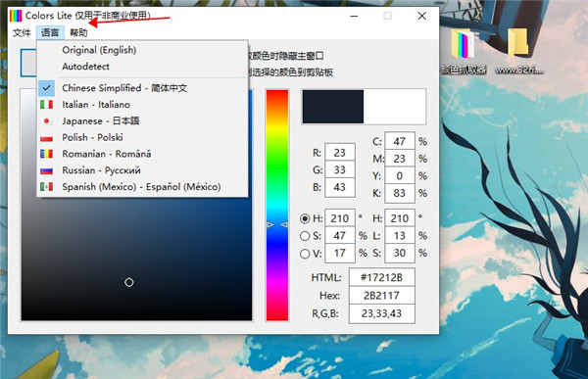
Task: Open the rainbow-striped desktop shortcut icon
Action: [x=463, y=44]
